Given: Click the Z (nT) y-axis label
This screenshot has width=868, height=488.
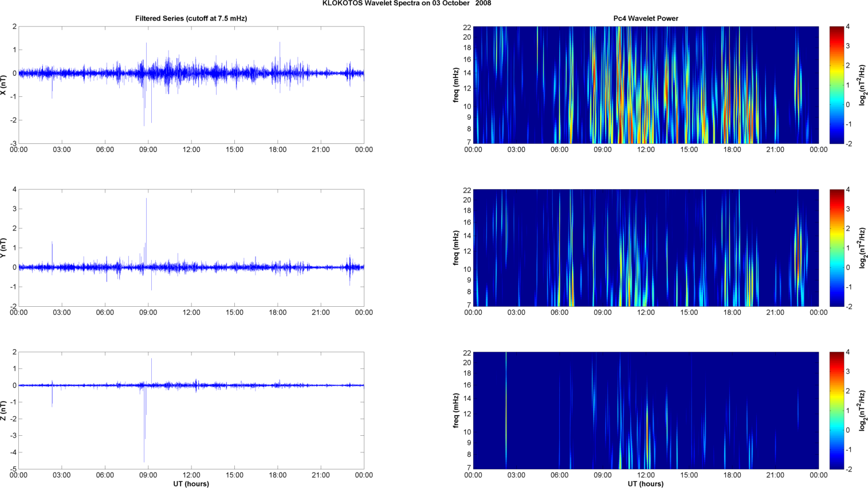Looking at the screenshot, I should [3, 411].
